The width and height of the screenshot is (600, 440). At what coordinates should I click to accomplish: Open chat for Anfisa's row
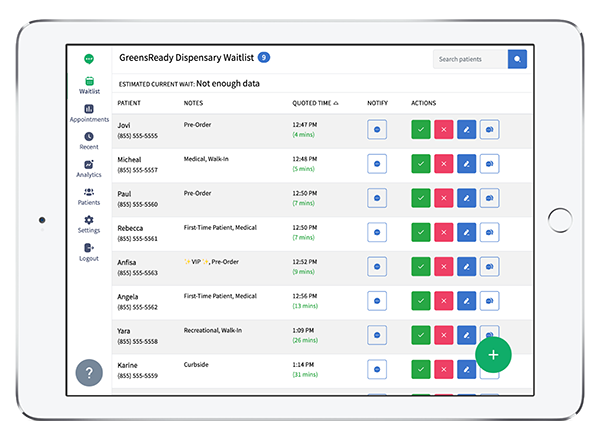pyautogui.click(x=489, y=266)
